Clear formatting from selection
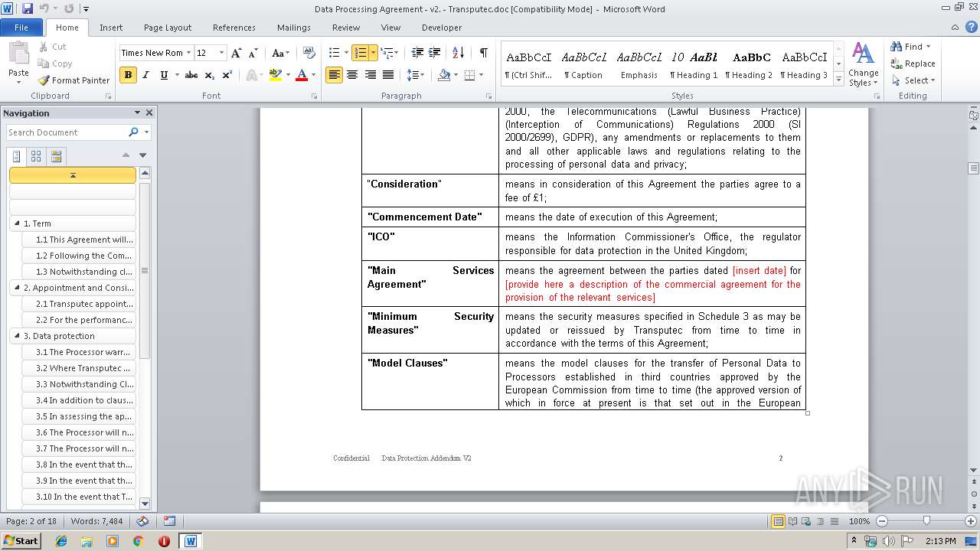Screen dimensions: 980x551 pos(309,53)
